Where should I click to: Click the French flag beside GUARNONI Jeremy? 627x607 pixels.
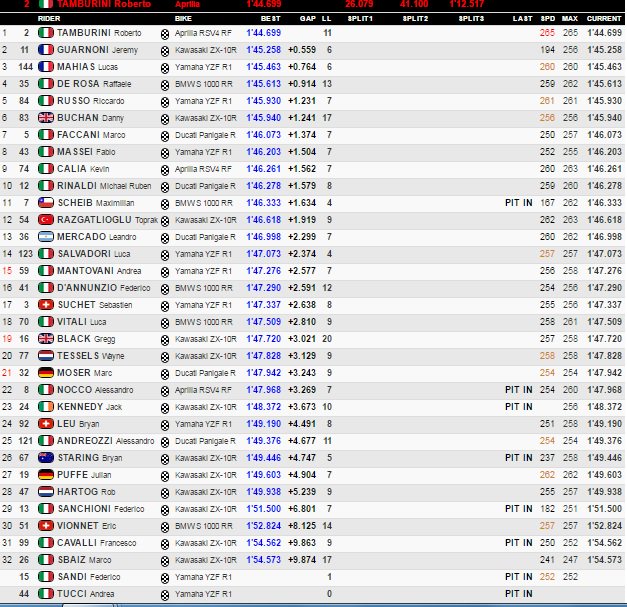coord(46,50)
